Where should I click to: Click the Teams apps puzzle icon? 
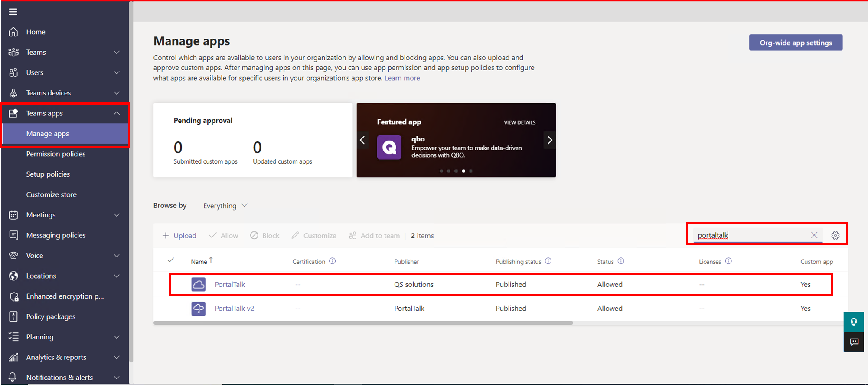coord(13,113)
